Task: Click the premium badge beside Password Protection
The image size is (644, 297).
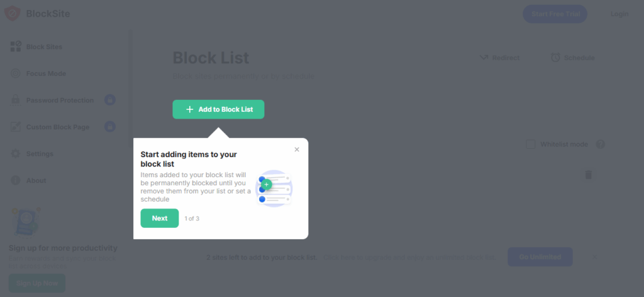Action: [110, 100]
